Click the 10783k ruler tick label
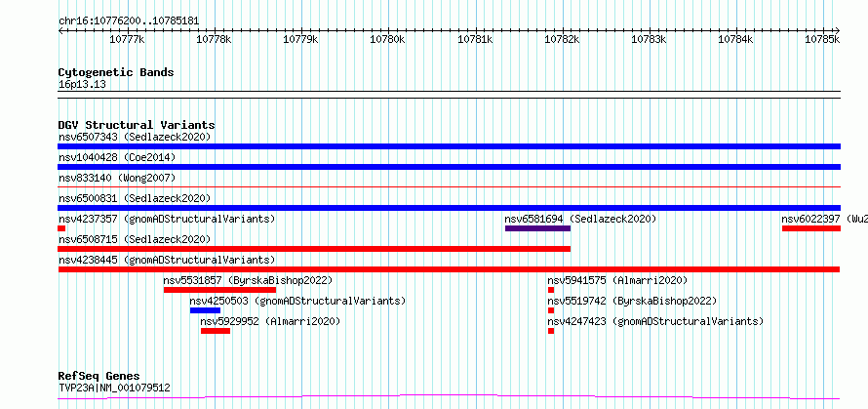Image resolution: width=868 pixels, height=409 pixels. pos(650,39)
